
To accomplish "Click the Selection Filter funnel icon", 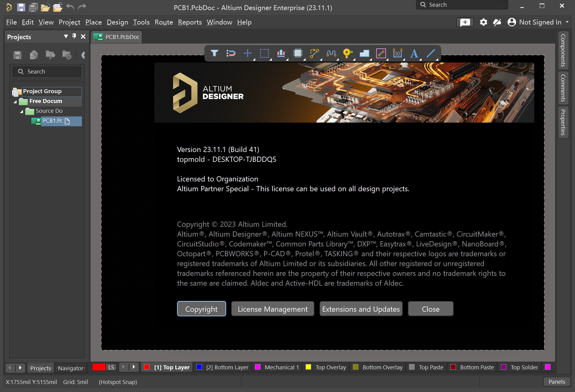I will [214, 53].
